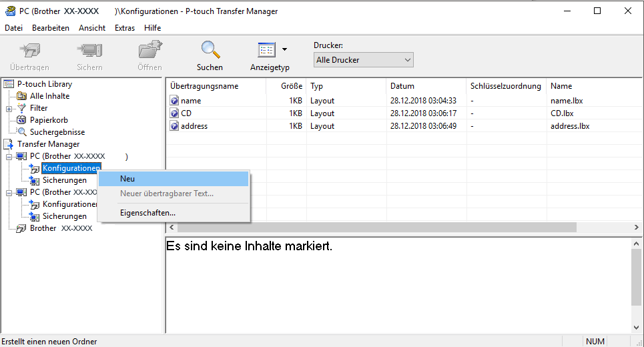Click the Papierkorb recycle bin icon
This screenshot has height=347, width=644.
(x=21, y=120)
